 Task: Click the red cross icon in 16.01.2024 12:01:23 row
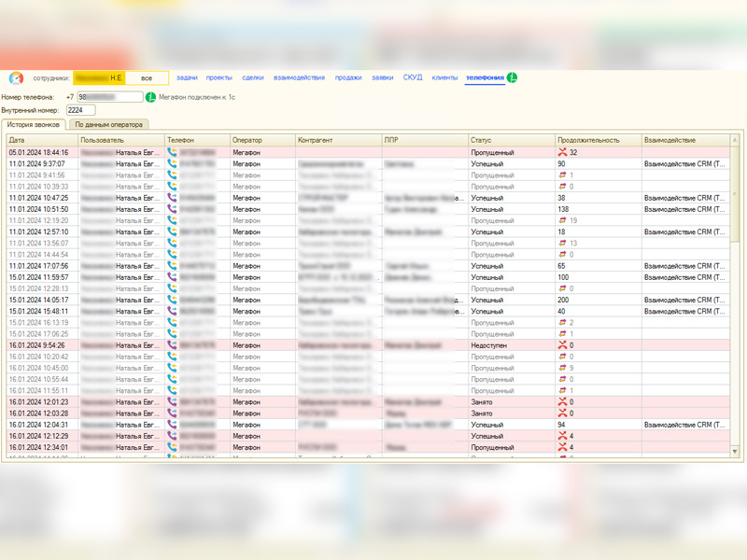coord(562,402)
